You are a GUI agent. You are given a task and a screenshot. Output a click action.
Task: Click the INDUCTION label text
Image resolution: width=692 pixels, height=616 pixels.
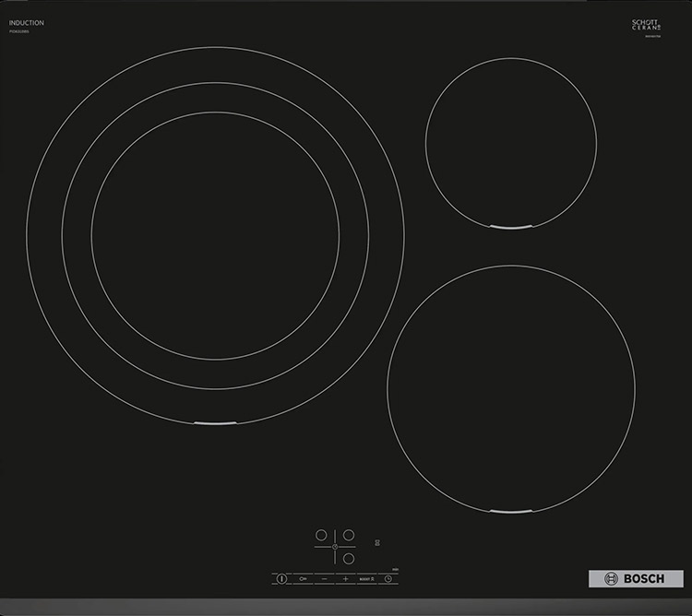click(x=27, y=23)
